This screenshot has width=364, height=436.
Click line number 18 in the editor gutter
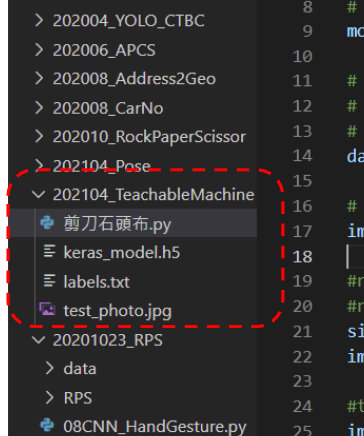tap(302, 257)
